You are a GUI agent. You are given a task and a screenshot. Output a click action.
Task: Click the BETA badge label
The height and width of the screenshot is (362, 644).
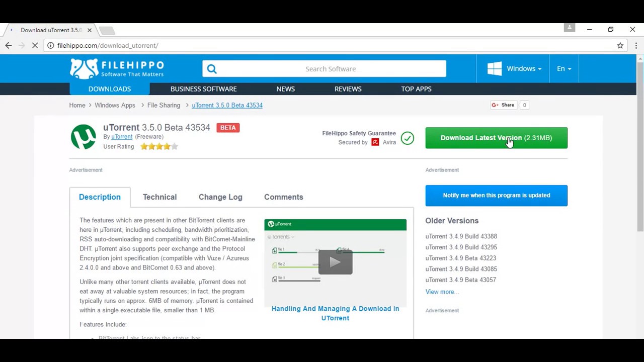tap(227, 128)
